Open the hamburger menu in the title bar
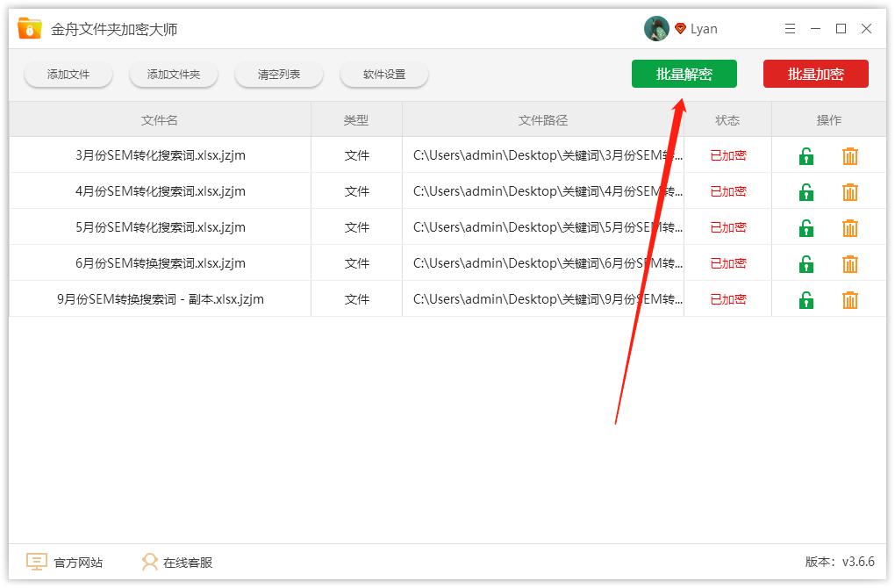The height and width of the screenshot is (588, 895). coord(789,28)
